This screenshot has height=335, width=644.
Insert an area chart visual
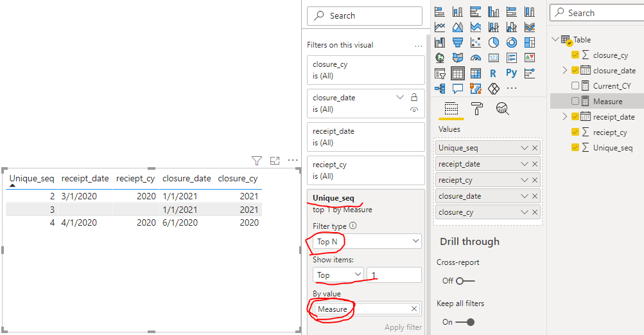[x=458, y=27]
